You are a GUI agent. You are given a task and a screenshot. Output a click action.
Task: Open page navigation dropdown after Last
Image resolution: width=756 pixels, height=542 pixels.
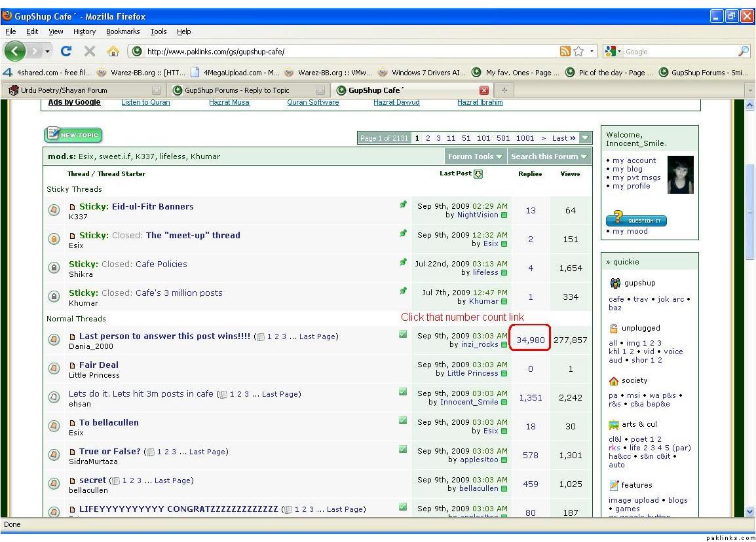pos(585,138)
